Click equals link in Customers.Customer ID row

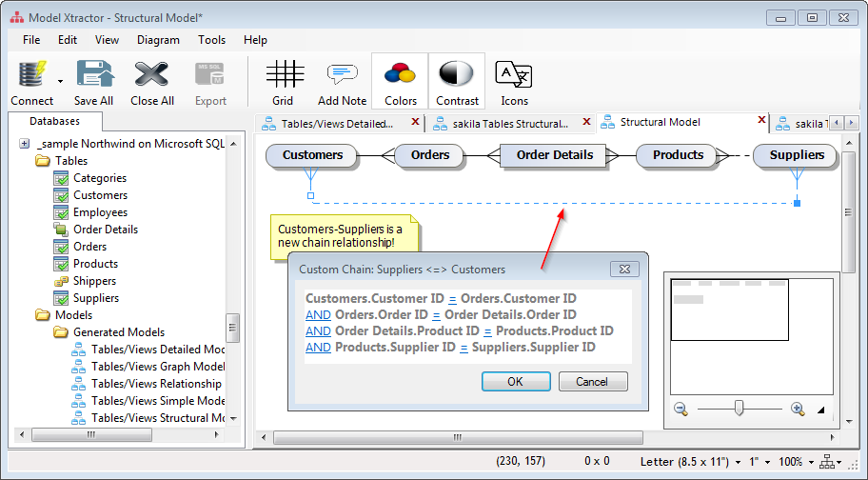(x=452, y=299)
